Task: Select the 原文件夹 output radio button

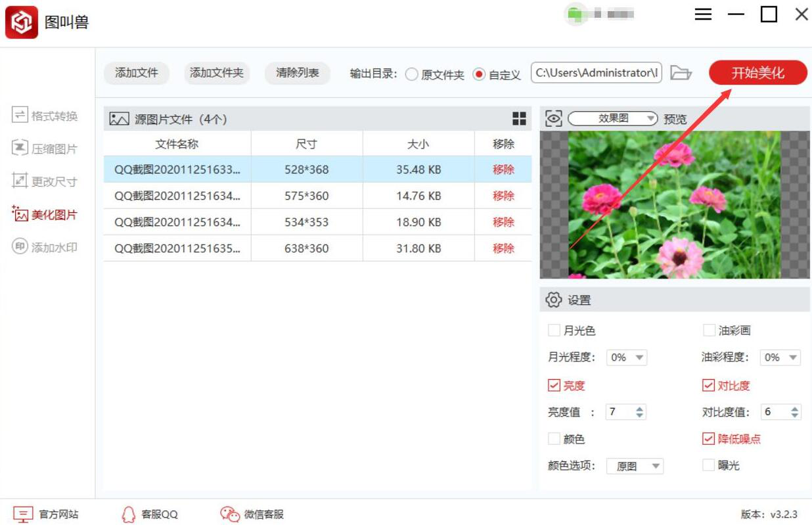Action: click(412, 74)
